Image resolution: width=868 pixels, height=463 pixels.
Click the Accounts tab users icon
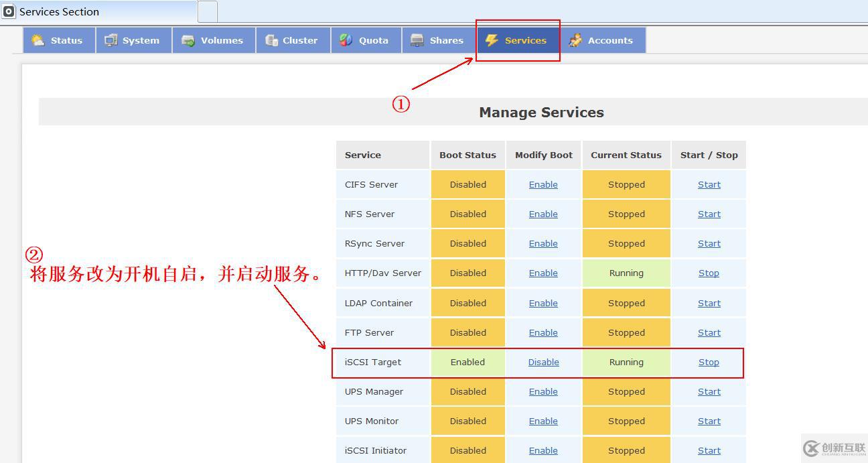click(575, 40)
